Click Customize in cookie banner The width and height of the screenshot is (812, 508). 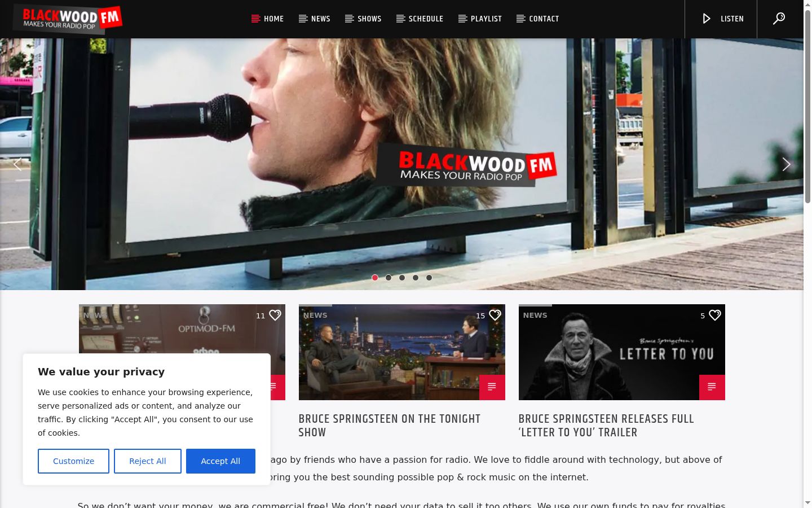coord(73,461)
